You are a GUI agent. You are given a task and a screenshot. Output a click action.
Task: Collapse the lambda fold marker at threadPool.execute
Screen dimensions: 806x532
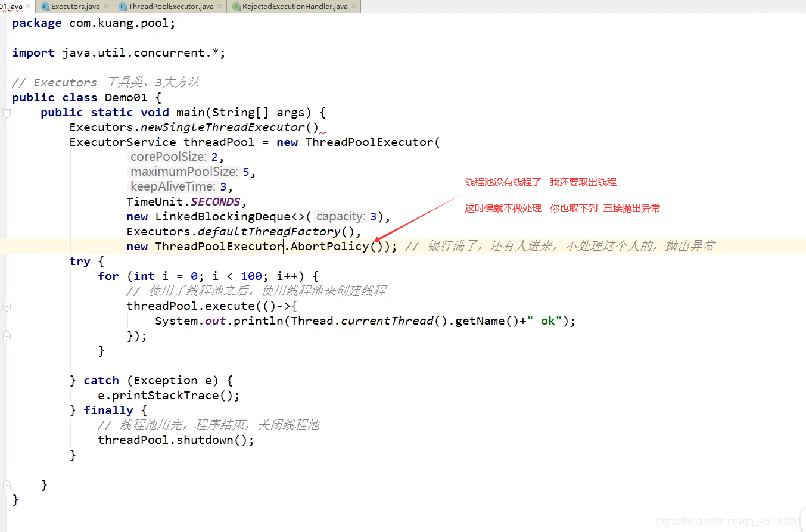tap(7, 306)
